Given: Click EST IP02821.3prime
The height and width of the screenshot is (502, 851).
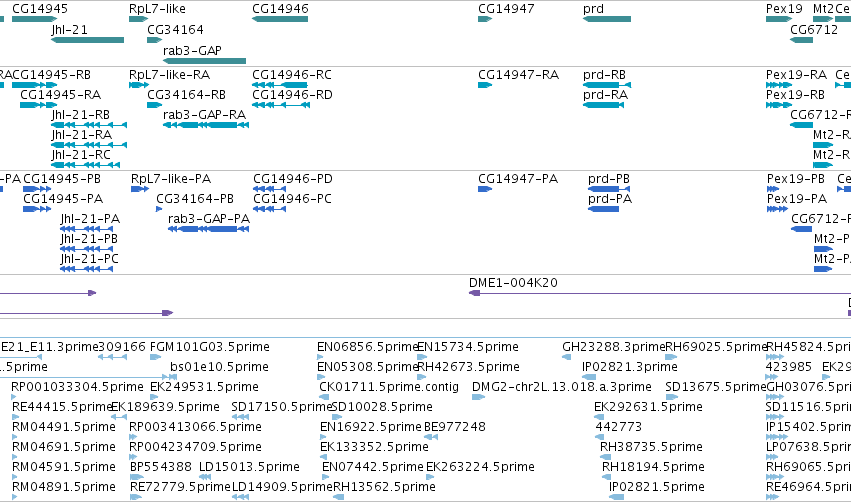Looking at the screenshot, I should pyautogui.click(x=589, y=377).
